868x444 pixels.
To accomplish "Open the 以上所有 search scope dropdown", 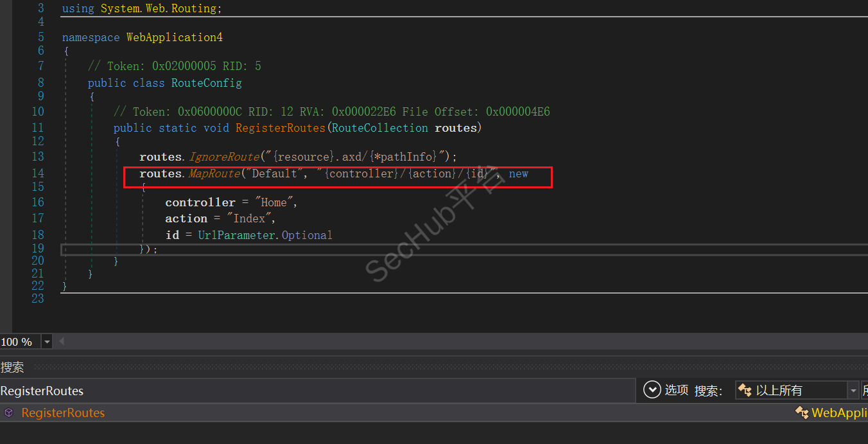I will [853, 390].
